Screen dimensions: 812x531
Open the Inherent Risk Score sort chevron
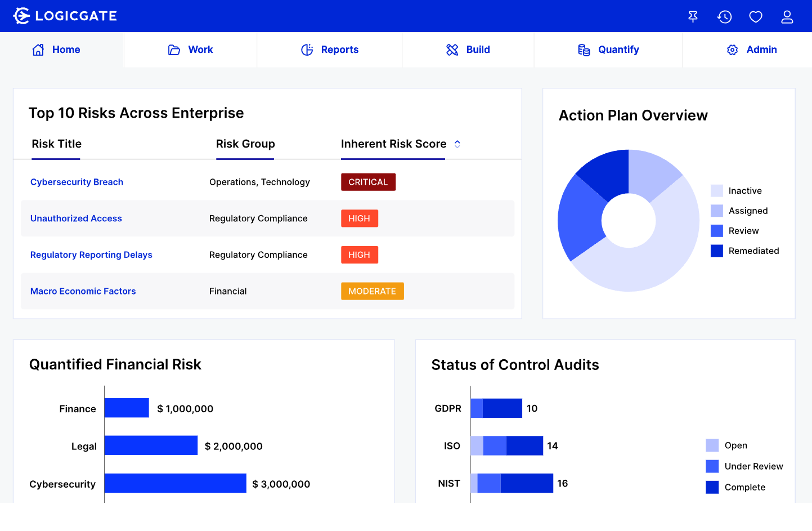[x=457, y=144]
